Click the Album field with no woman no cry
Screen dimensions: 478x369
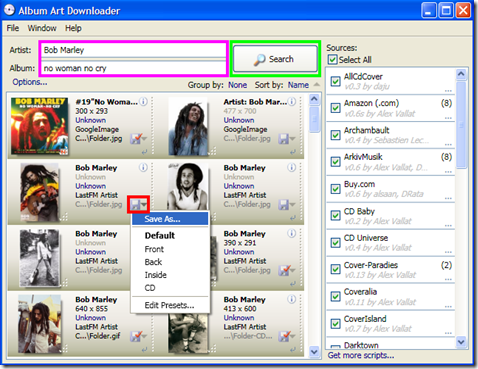133,68
